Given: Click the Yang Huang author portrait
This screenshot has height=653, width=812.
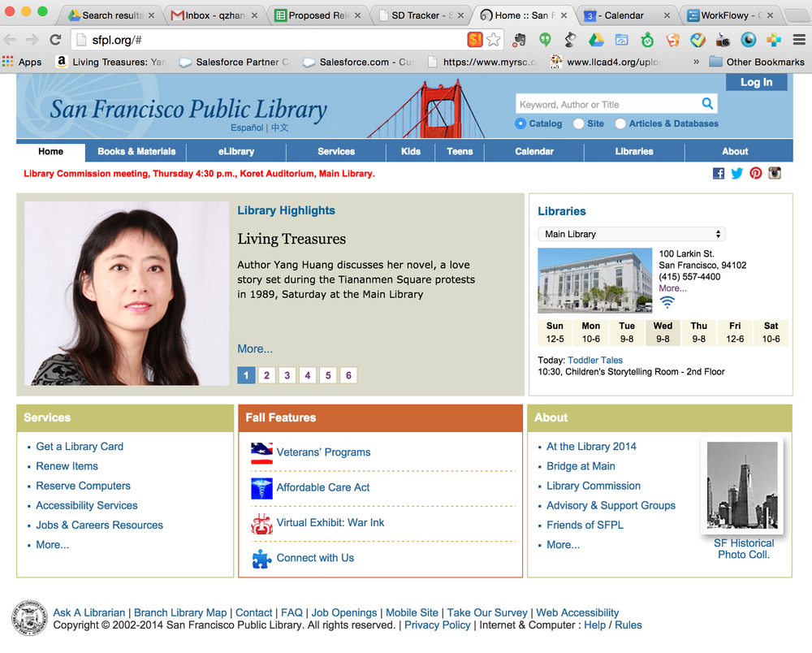Looking at the screenshot, I should pyautogui.click(x=127, y=293).
